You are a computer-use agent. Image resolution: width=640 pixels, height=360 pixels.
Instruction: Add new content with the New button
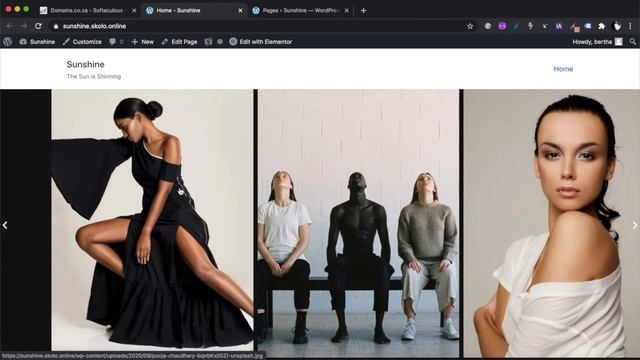(x=142, y=42)
